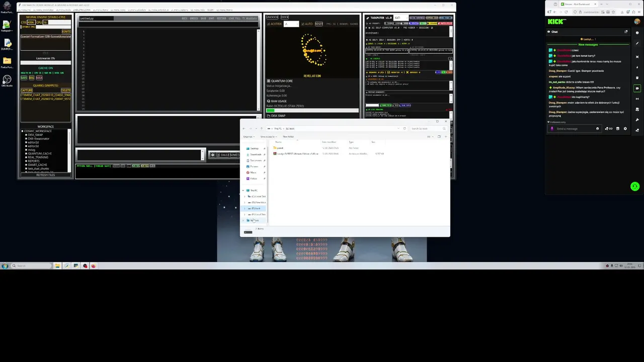Click RUN SEL in the Python shell bar
The width and height of the screenshot is (644, 362).
(136, 166)
